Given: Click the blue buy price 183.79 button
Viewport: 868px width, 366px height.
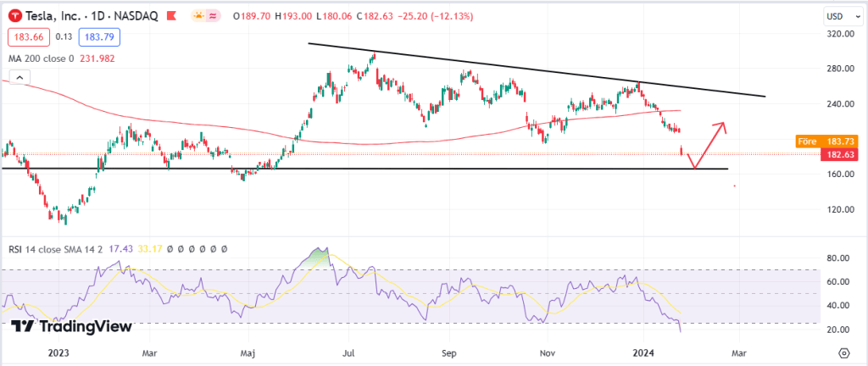Looking at the screenshot, I should click(101, 37).
